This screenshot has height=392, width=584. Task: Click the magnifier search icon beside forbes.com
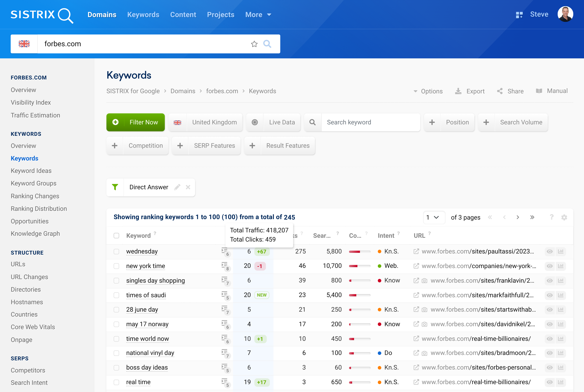(x=267, y=44)
